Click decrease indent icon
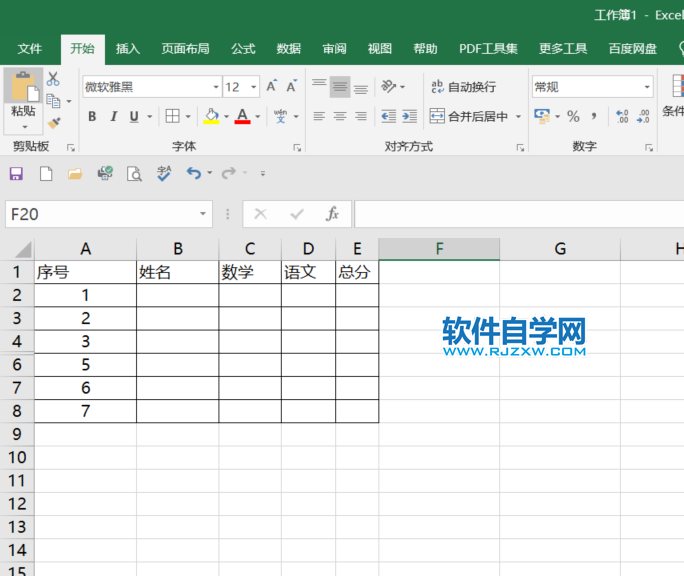This screenshot has height=576, width=684. [389, 116]
